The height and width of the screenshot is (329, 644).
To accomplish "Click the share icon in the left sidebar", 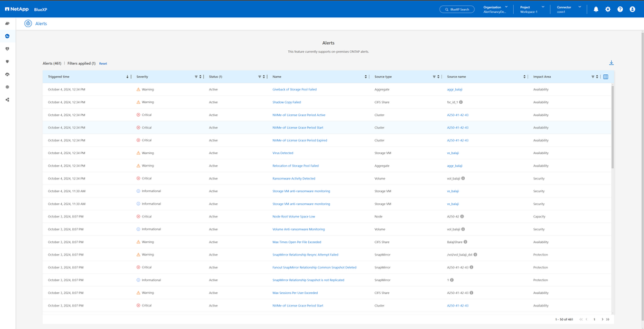I will (8, 99).
